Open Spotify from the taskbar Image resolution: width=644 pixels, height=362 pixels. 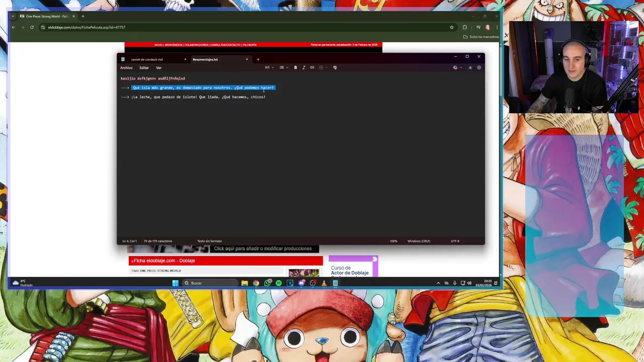pos(279,283)
